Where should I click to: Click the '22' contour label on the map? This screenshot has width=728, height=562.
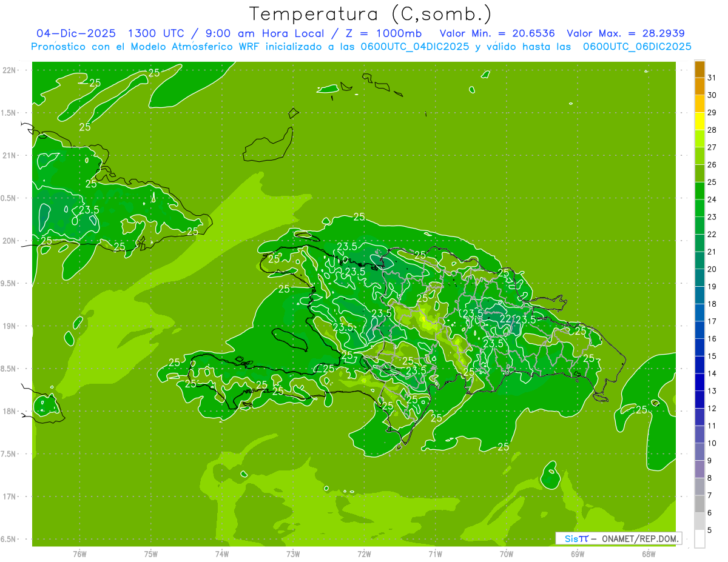point(505,319)
